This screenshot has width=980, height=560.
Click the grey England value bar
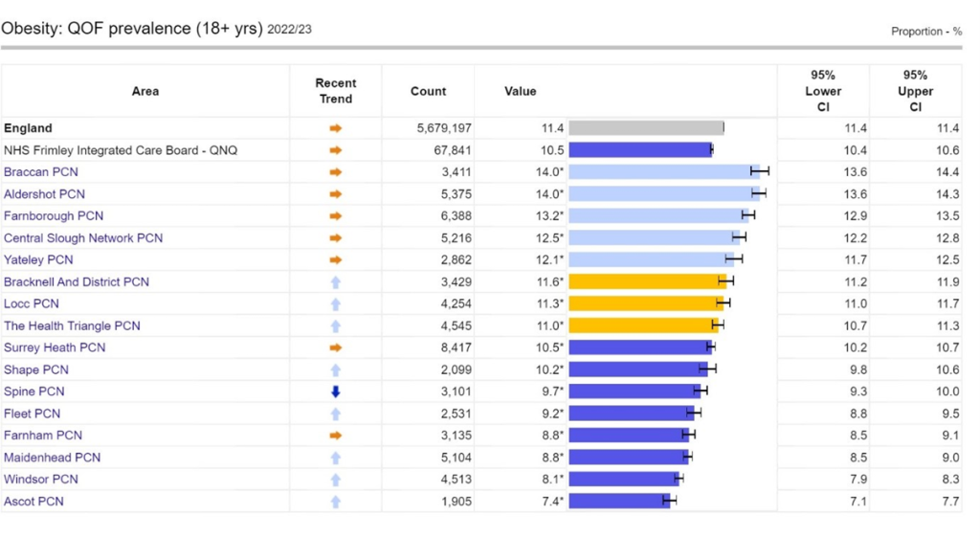pos(646,128)
